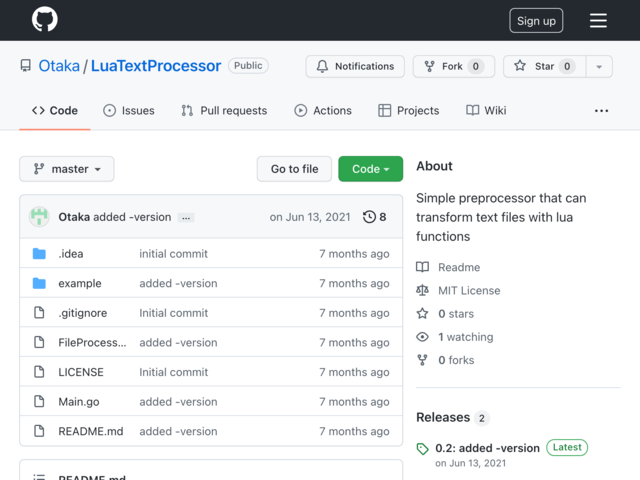Open the GitHub homepage logo

click(44, 20)
